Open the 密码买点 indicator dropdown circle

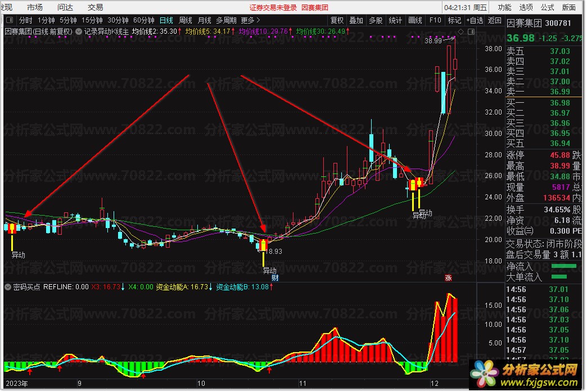click(x=8, y=288)
